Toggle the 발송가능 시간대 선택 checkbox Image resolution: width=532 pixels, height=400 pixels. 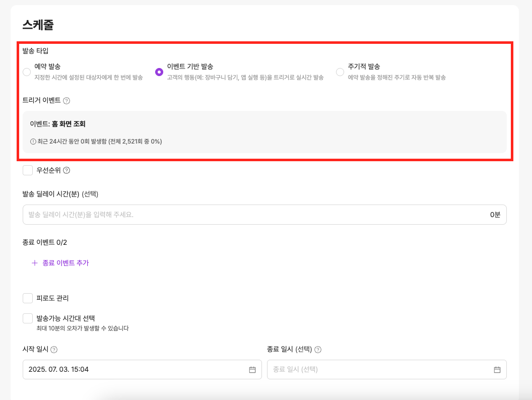(28, 318)
